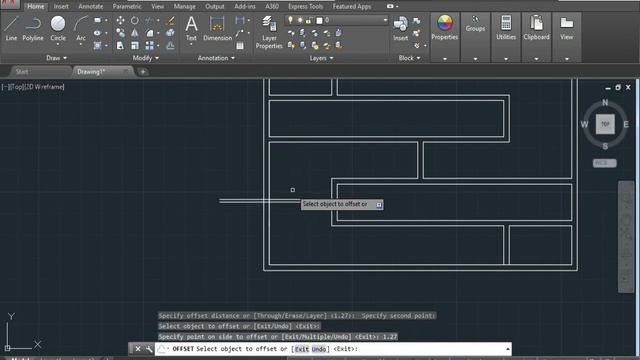Expand the Block panel
The width and height of the screenshot is (640, 360).
click(409, 58)
